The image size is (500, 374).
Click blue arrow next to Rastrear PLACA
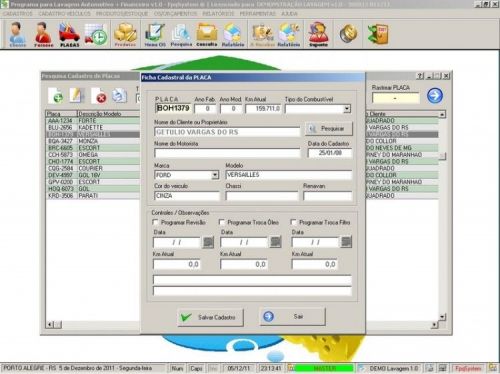[x=435, y=96]
